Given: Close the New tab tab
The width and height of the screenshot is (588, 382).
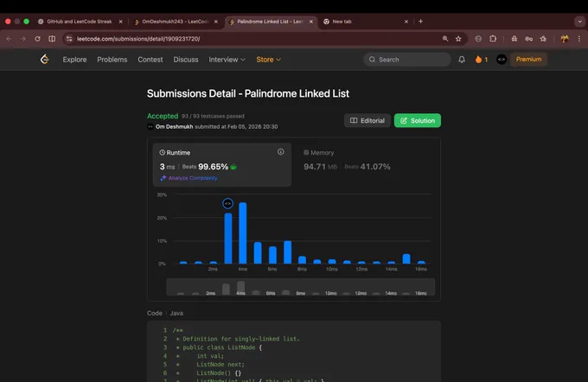Looking at the screenshot, I should (x=406, y=22).
